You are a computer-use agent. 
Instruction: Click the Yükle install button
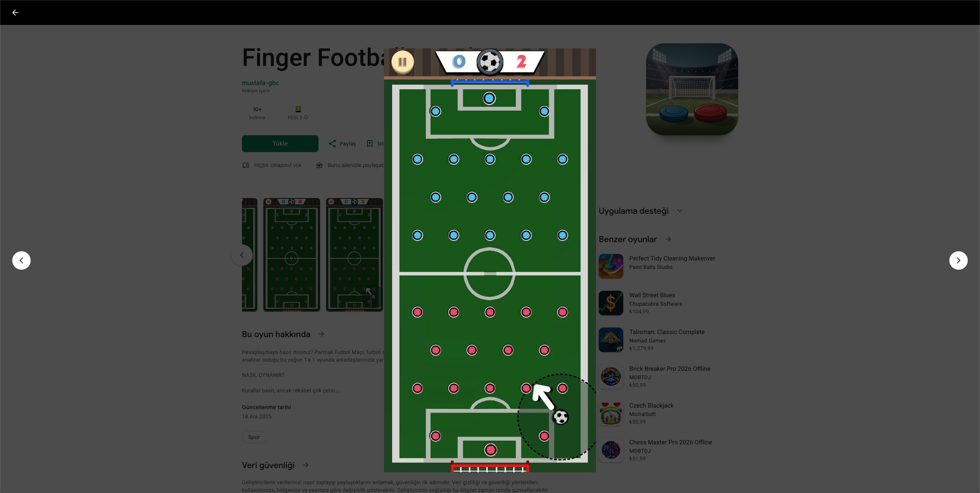coord(280,143)
